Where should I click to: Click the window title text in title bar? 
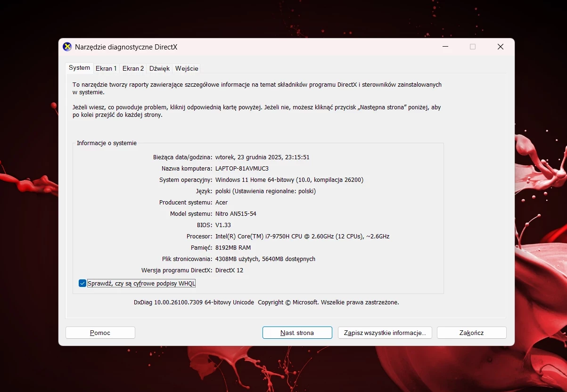[126, 47]
